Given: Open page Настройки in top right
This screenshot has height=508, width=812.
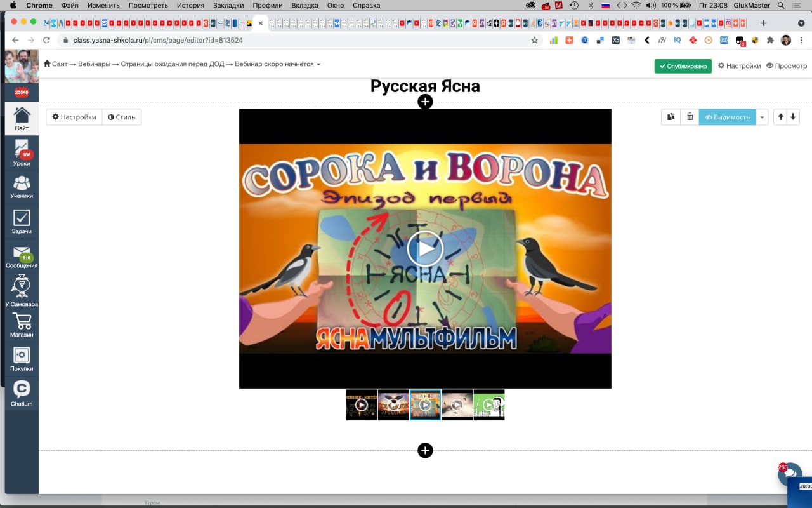Looking at the screenshot, I should tap(739, 65).
